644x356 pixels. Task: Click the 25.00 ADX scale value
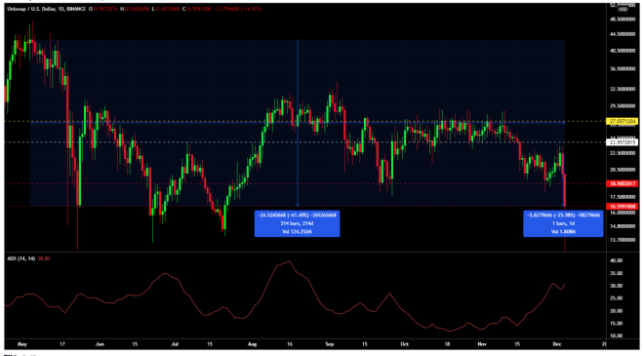617,298
